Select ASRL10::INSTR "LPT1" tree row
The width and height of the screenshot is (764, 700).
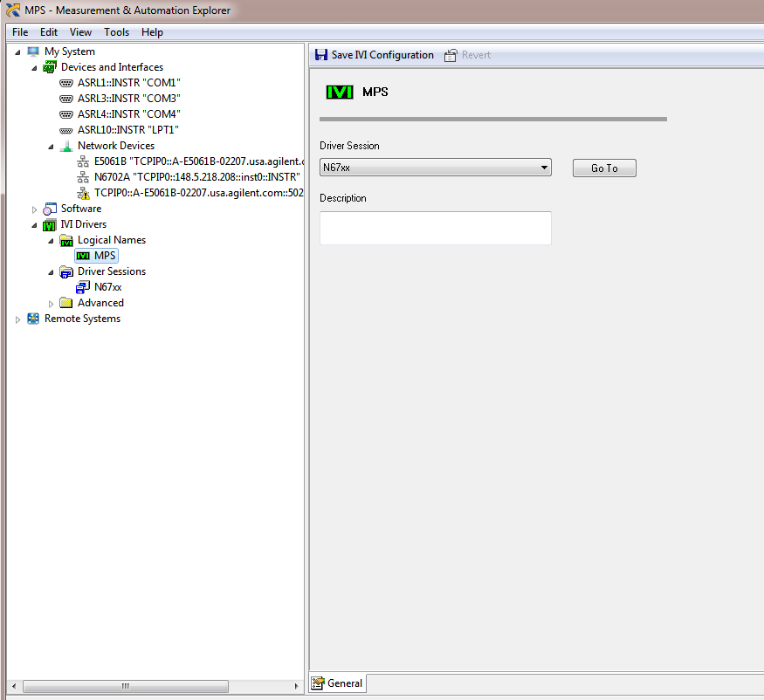(x=128, y=130)
